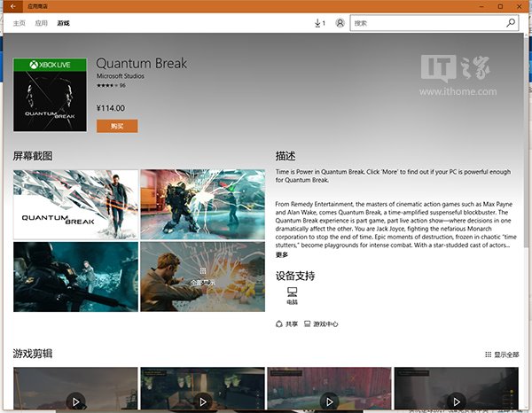Click the 购买 purchase button

pos(117,126)
